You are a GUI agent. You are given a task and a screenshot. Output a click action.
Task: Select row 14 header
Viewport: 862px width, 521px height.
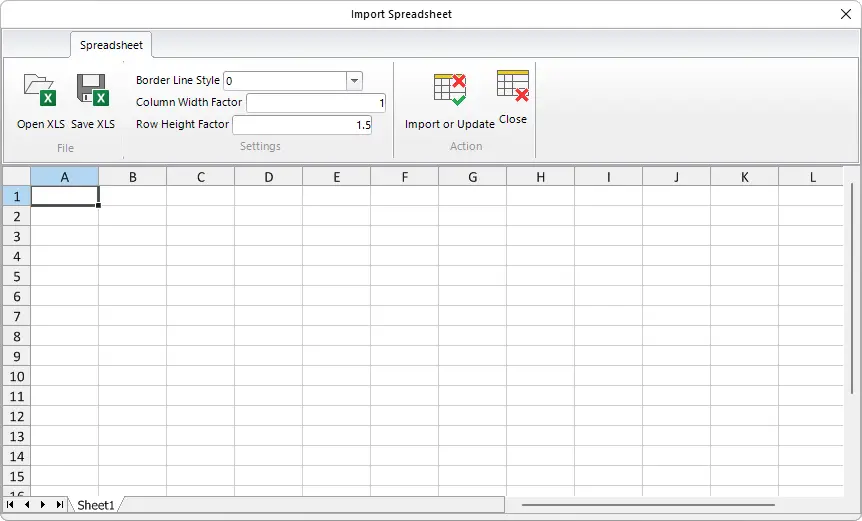coord(17,456)
